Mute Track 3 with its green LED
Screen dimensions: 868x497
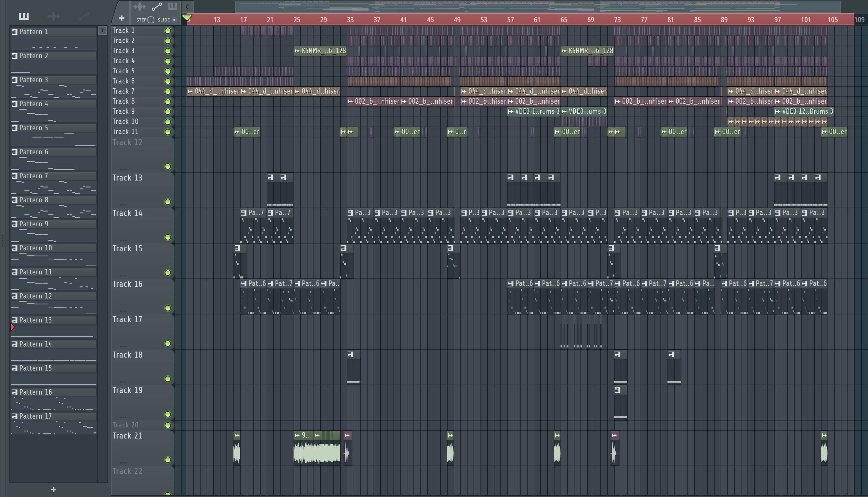[x=168, y=51]
